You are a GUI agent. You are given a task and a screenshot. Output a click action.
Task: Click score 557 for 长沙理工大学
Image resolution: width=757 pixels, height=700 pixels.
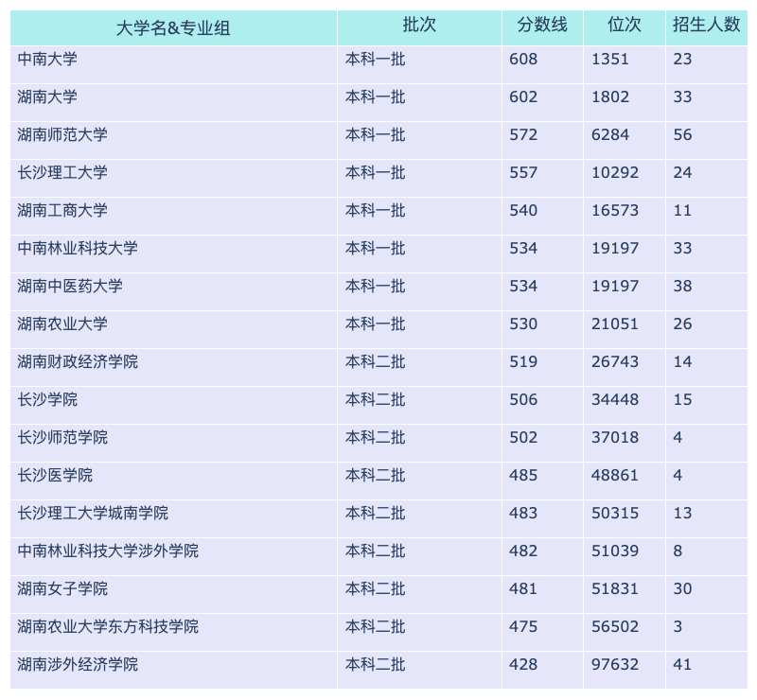523,172
